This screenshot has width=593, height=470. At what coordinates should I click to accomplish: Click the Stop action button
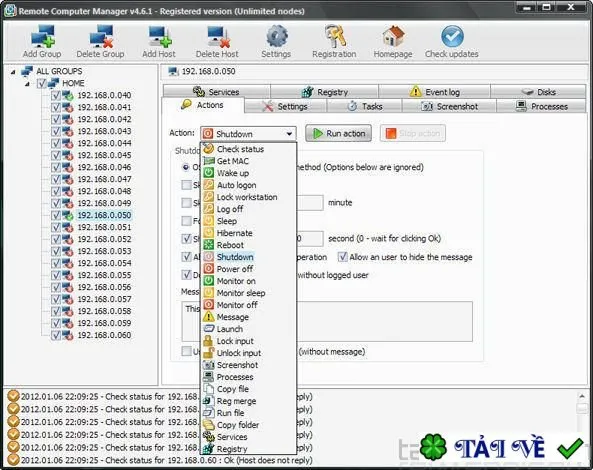point(413,133)
